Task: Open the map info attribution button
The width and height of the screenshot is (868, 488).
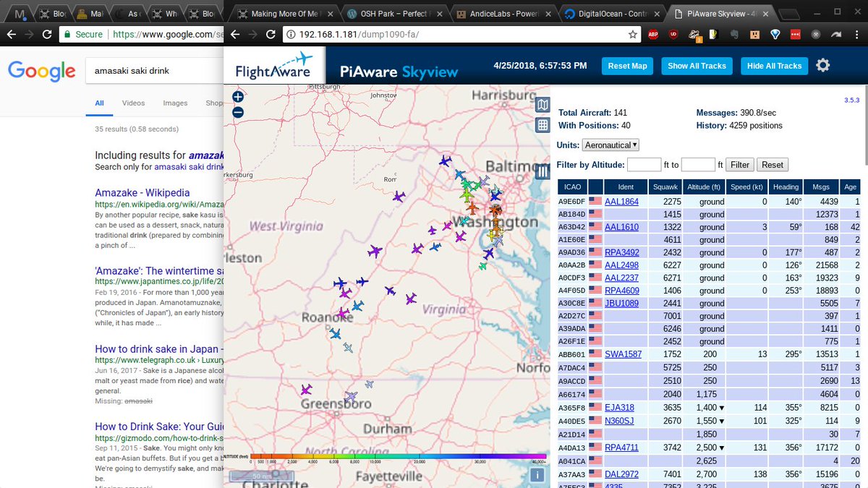Action: (x=537, y=475)
